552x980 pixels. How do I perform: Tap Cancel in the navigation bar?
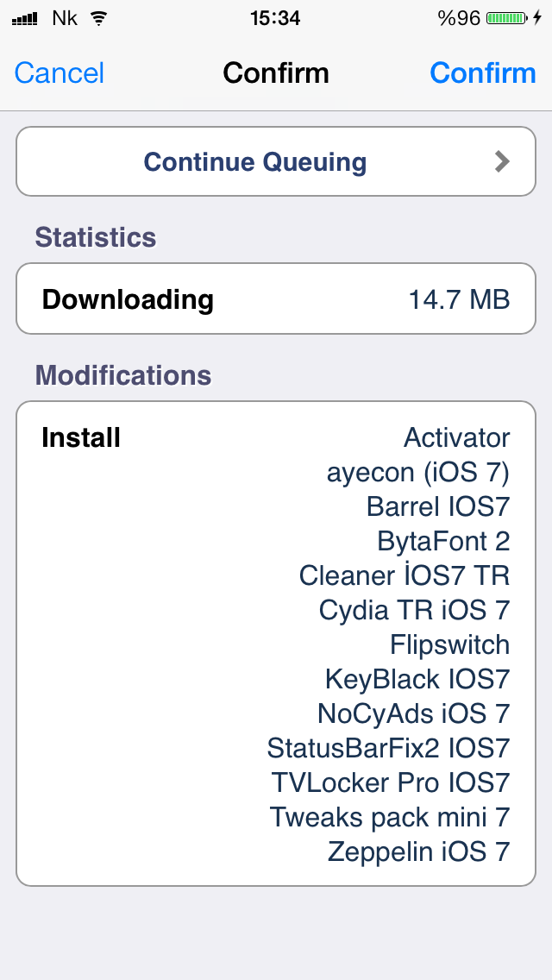[59, 73]
